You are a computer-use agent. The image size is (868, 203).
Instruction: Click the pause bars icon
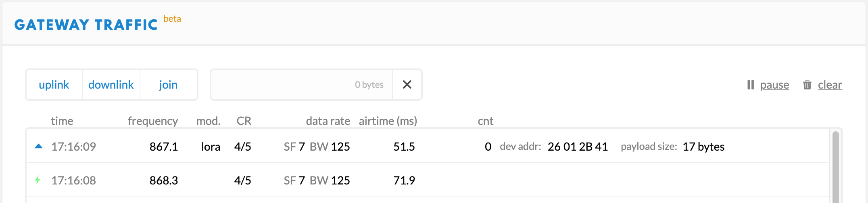coord(751,85)
